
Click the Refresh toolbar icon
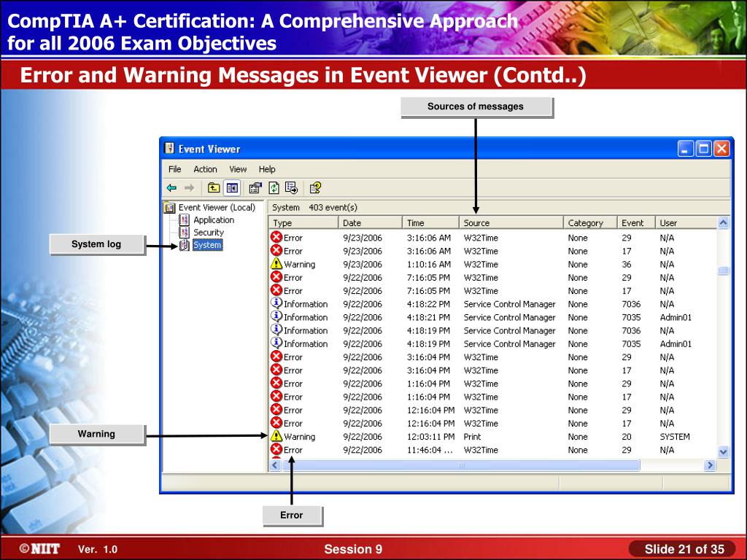[x=274, y=188]
